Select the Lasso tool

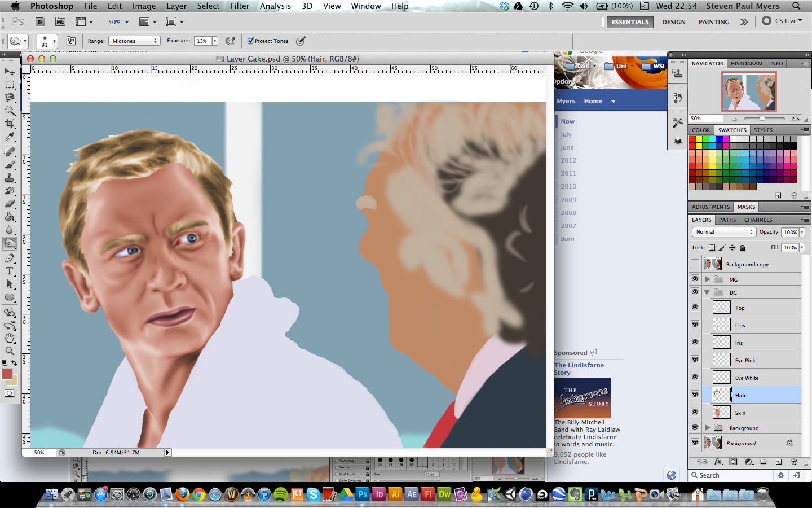10,98
